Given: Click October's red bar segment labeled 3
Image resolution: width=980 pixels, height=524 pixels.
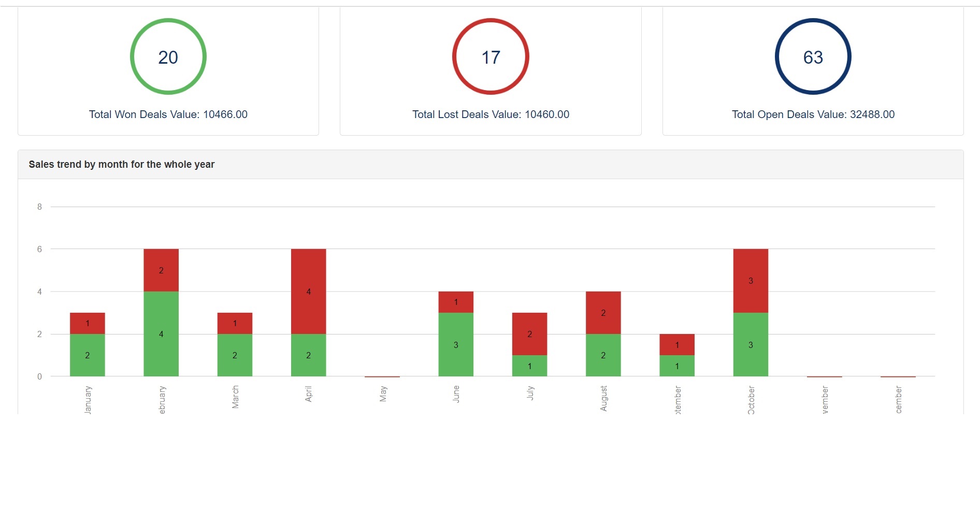Looking at the screenshot, I should point(751,281).
